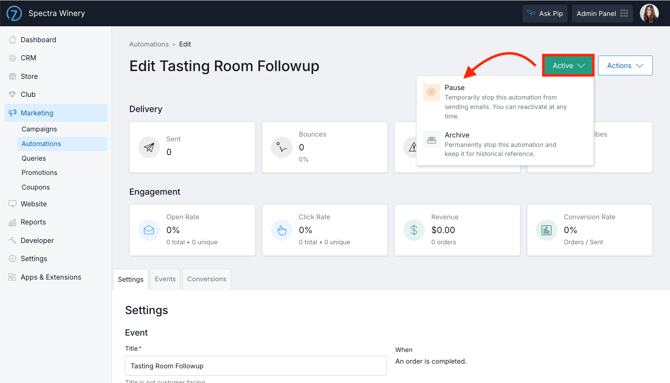Click the Conversion Rate icon

point(546,230)
